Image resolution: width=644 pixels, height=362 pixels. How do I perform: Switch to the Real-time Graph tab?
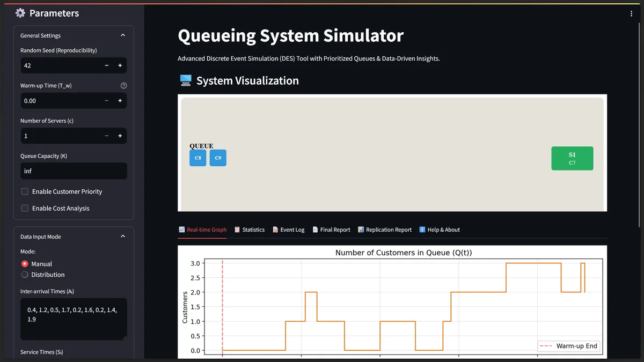(x=202, y=230)
